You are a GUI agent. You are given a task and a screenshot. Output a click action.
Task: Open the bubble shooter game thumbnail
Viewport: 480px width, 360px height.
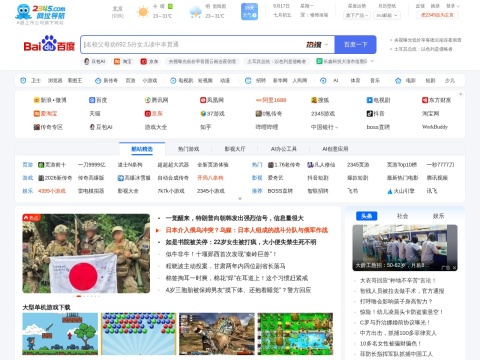[x=139, y=334]
